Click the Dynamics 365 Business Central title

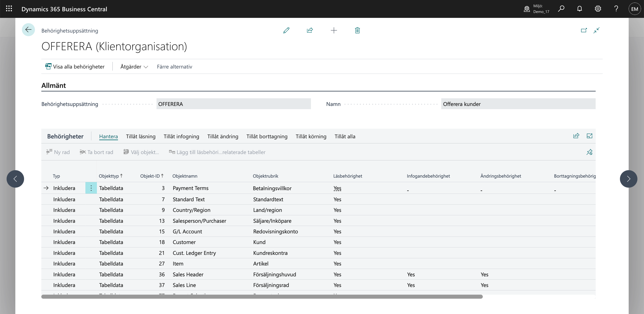click(64, 9)
